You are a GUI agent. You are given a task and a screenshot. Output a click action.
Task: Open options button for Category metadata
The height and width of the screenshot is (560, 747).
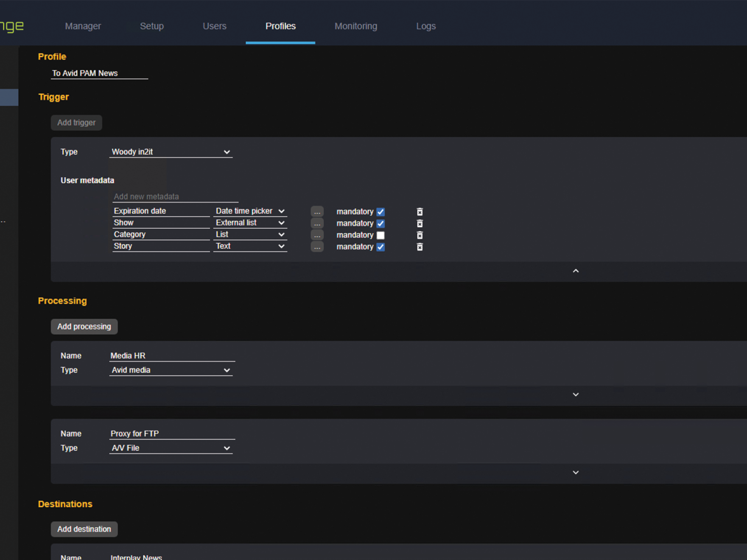317,235
